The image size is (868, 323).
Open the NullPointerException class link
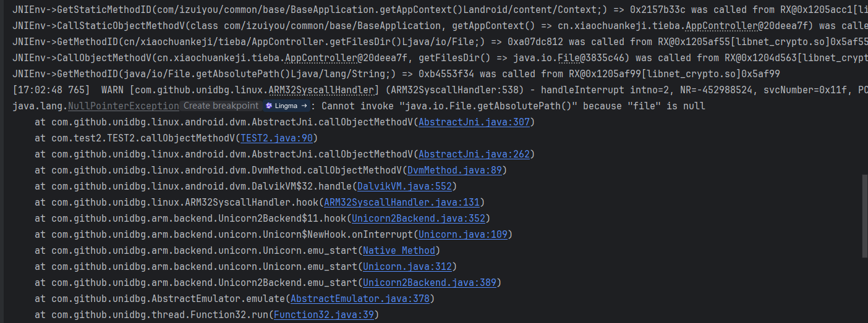[x=124, y=106]
